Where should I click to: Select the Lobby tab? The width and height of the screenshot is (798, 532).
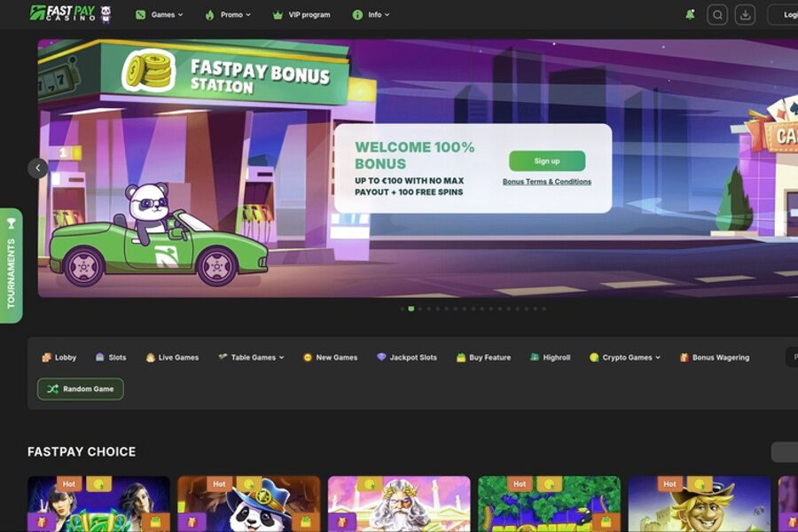click(59, 357)
